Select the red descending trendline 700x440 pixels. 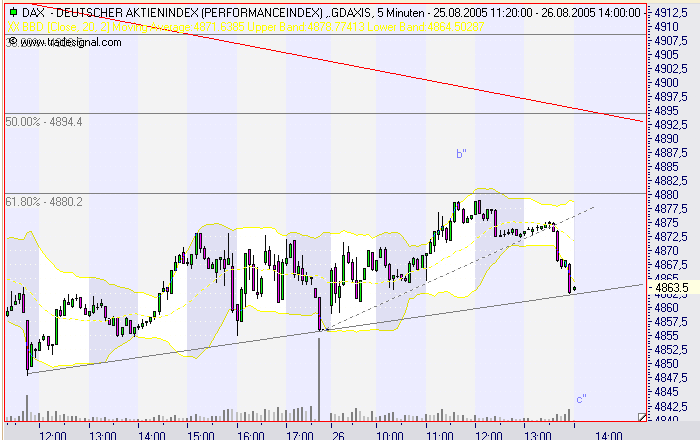coord(339,64)
